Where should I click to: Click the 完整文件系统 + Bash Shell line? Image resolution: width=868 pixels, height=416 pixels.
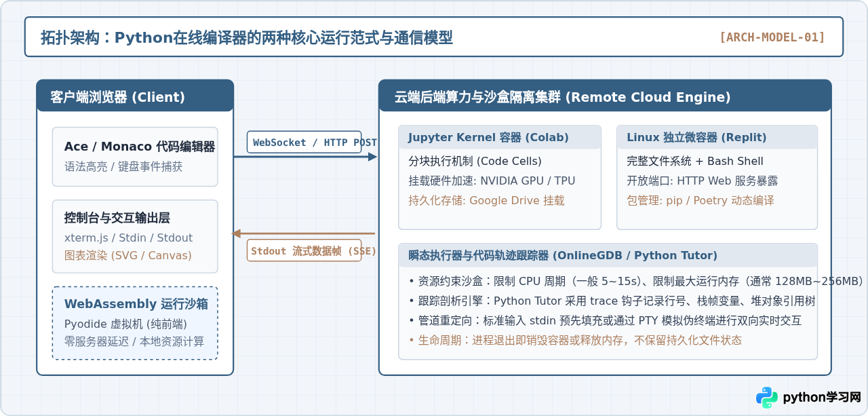coord(695,162)
